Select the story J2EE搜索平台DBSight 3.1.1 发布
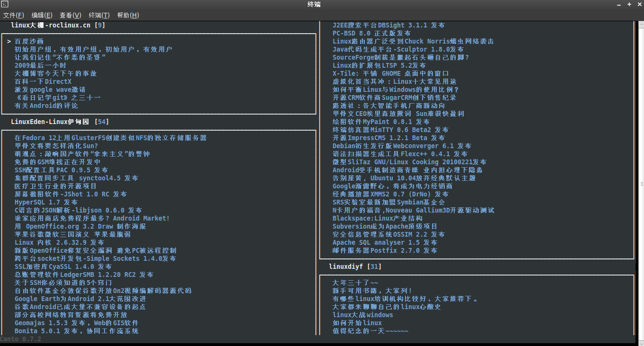This screenshot has height=346, width=644. click(x=388, y=26)
